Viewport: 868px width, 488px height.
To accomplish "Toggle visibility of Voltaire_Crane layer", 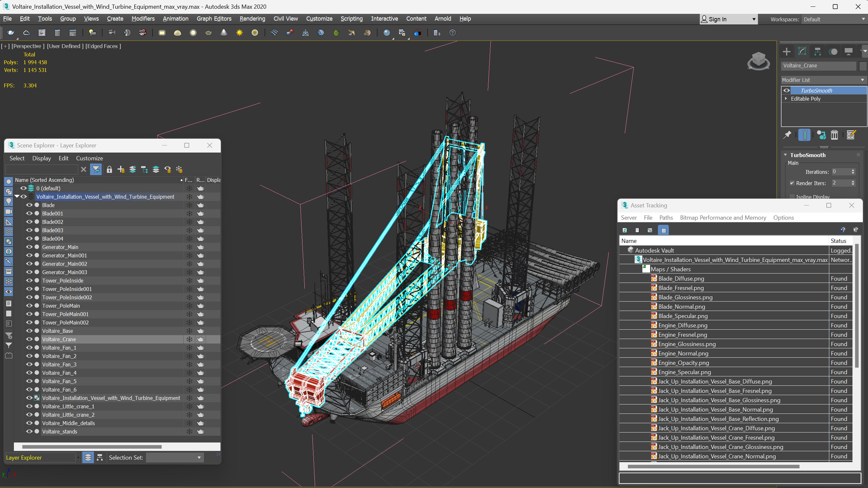I will coord(29,339).
